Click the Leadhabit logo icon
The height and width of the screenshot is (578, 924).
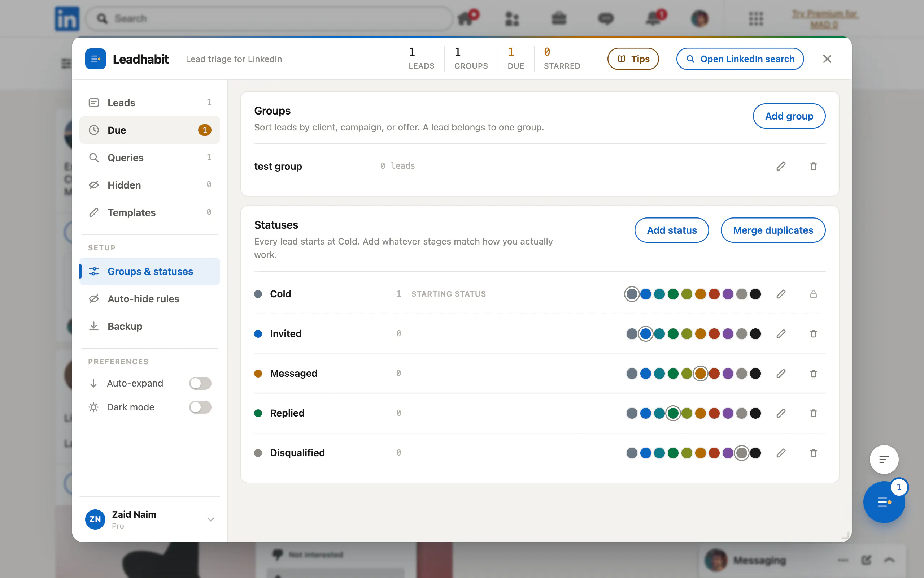(95, 59)
